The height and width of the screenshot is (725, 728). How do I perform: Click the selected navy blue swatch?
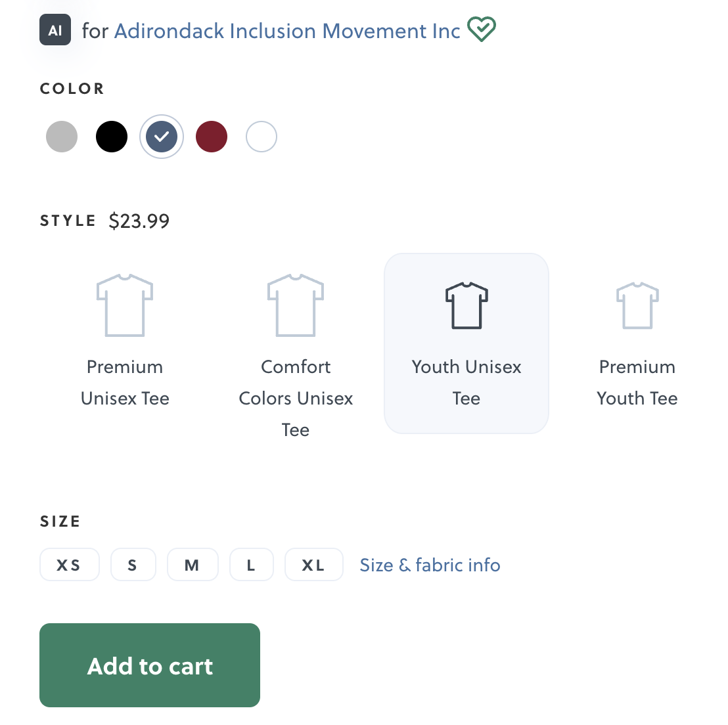point(162,137)
